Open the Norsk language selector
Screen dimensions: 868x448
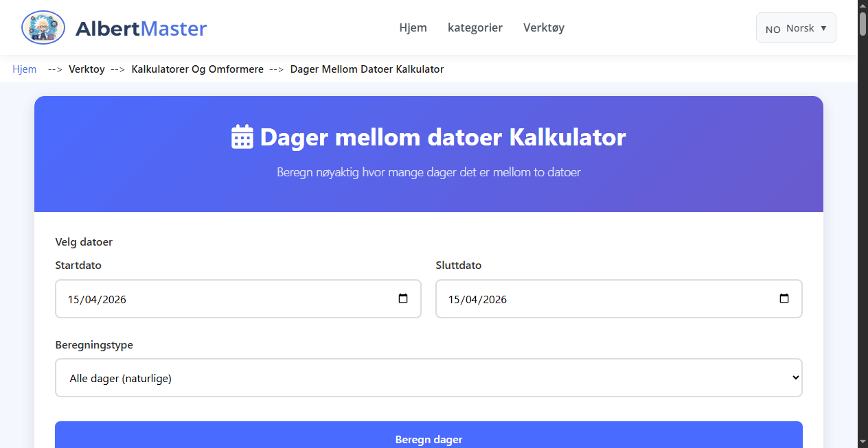(796, 27)
